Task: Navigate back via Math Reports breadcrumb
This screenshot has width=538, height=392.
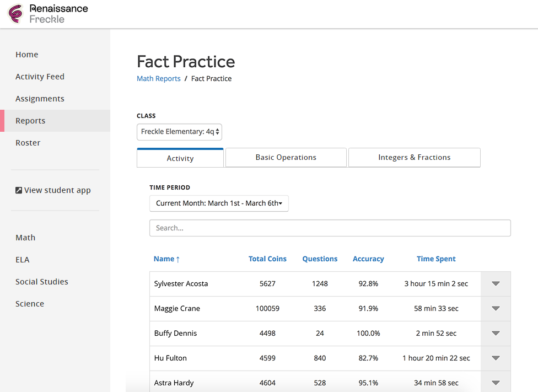Action: tap(159, 78)
